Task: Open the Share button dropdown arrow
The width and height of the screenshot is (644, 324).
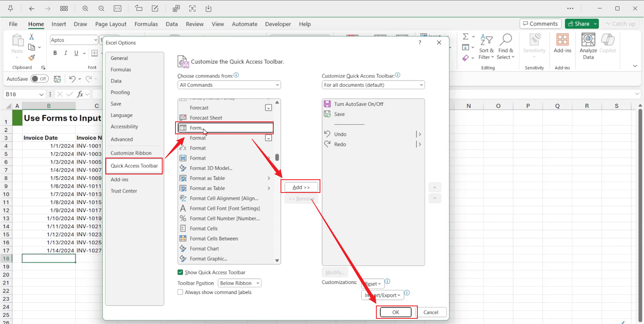Action: [595, 24]
